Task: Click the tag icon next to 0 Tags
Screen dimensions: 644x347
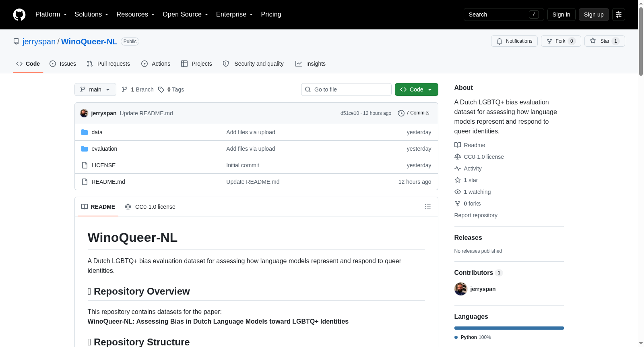Action: (161, 89)
